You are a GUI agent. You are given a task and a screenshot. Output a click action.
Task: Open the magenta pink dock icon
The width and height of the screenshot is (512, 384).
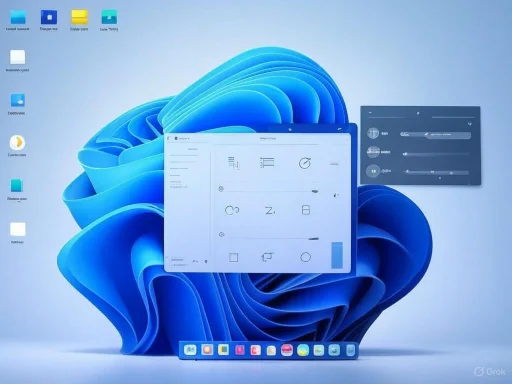[x=240, y=350]
